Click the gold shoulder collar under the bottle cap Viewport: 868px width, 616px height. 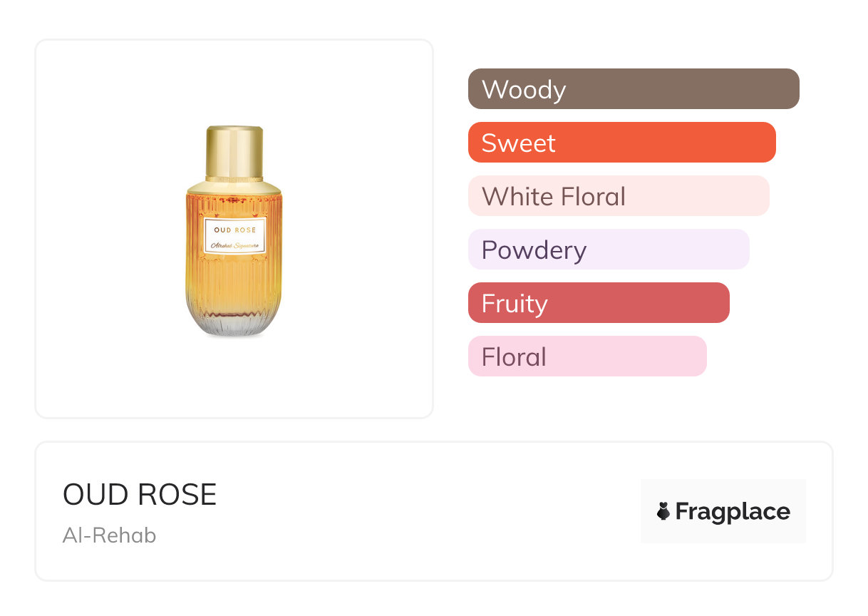(234, 188)
